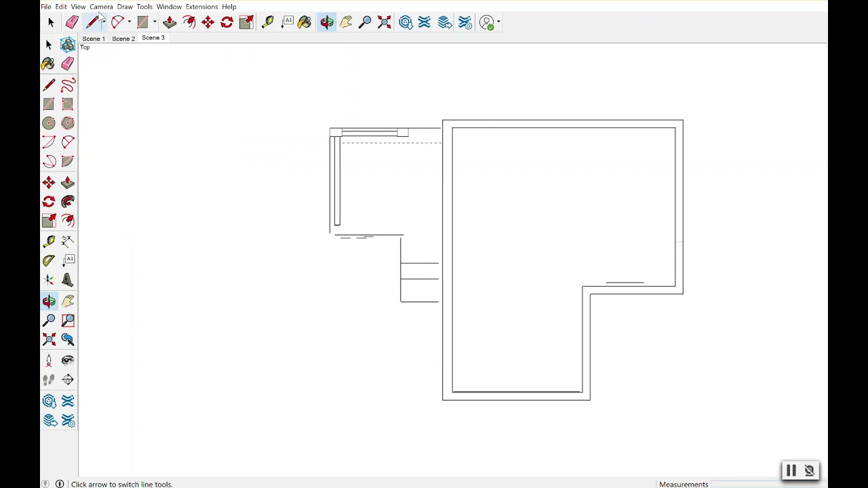The height and width of the screenshot is (488, 868).
Task: Select Zoom Window in left toolbar
Action: tap(67, 321)
